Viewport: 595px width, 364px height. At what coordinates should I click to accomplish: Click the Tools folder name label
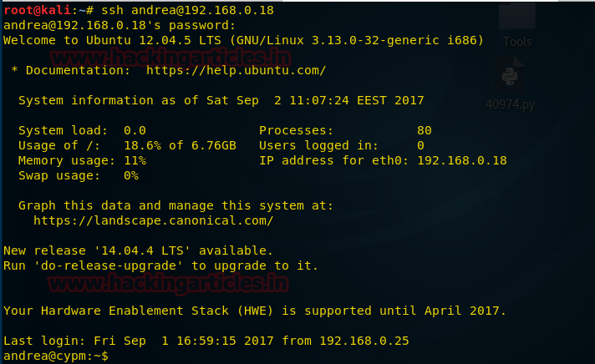pyautogui.click(x=517, y=41)
